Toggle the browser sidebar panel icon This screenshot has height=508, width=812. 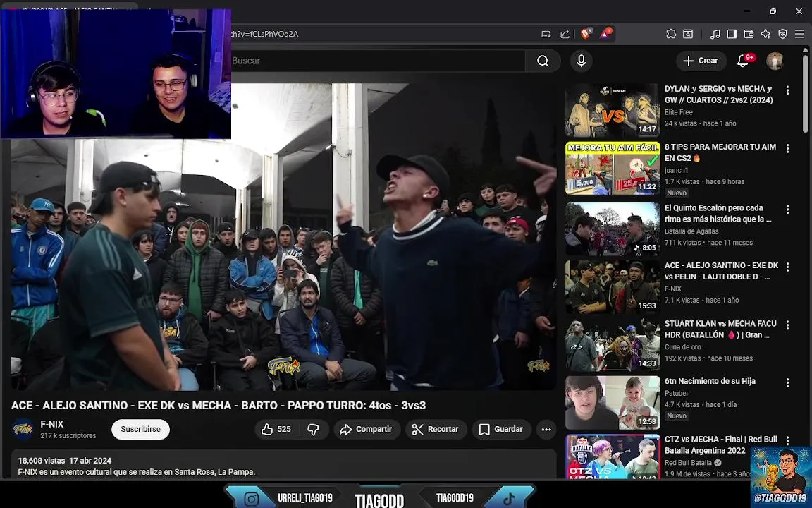click(732, 34)
